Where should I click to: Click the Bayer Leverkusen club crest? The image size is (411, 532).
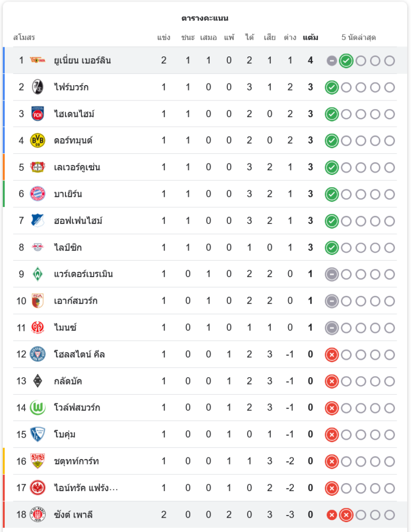click(37, 167)
